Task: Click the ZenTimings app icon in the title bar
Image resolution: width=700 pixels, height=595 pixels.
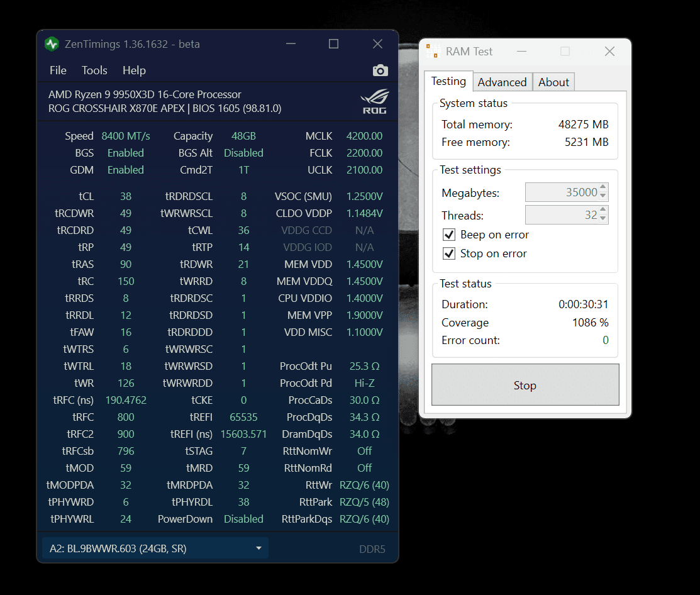Action: 52,44
